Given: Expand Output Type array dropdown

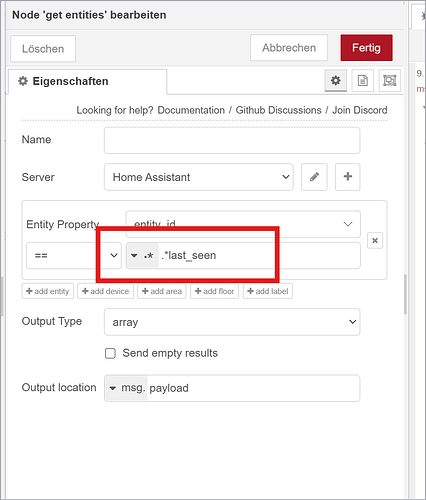Looking at the screenshot, I should click(x=232, y=322).
